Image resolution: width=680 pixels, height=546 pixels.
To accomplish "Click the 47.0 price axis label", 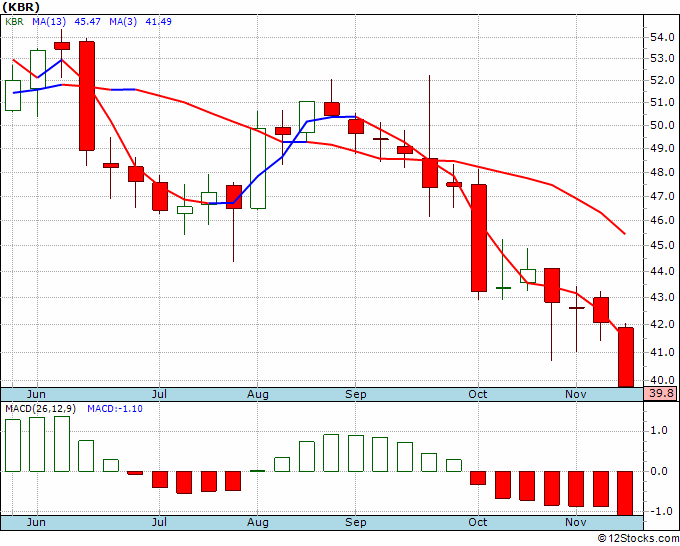I will (662, 196).
